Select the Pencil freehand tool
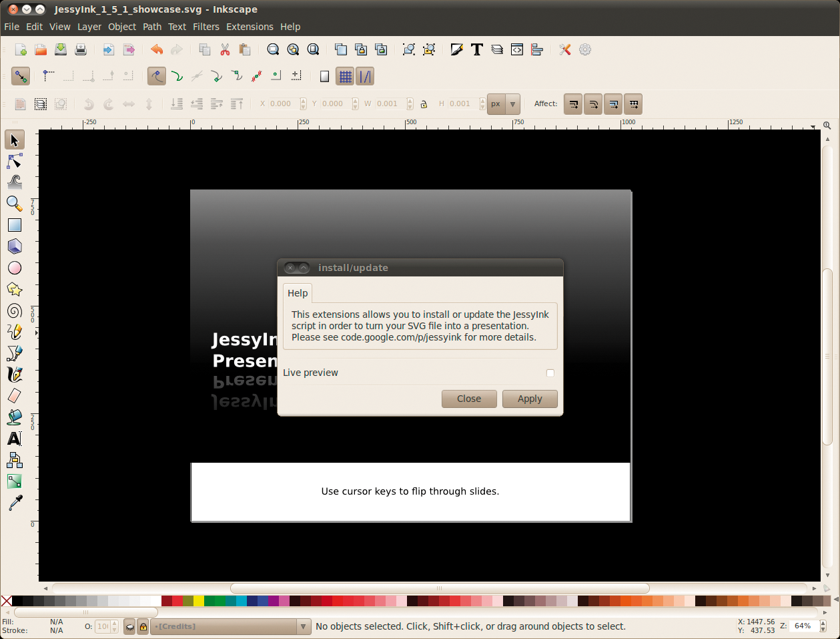The width and height of the screenshot is (840, 639). (15, 332)
